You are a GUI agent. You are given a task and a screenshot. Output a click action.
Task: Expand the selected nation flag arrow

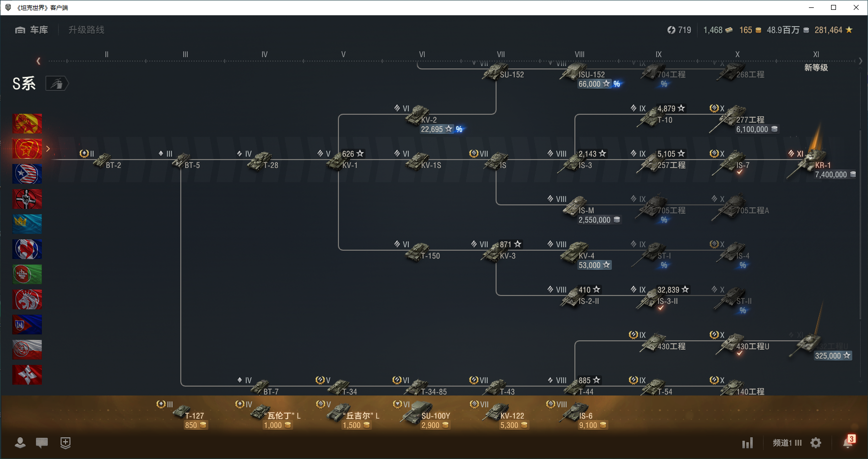click(x=48, y=148)
